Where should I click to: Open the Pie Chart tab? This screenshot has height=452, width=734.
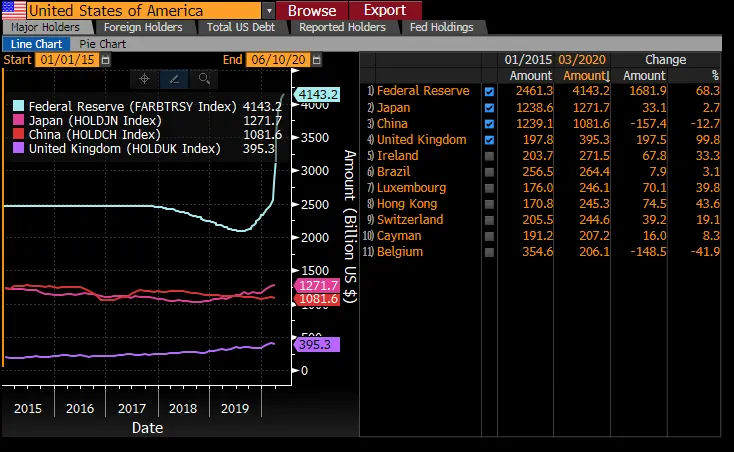[x=103, y=44]
